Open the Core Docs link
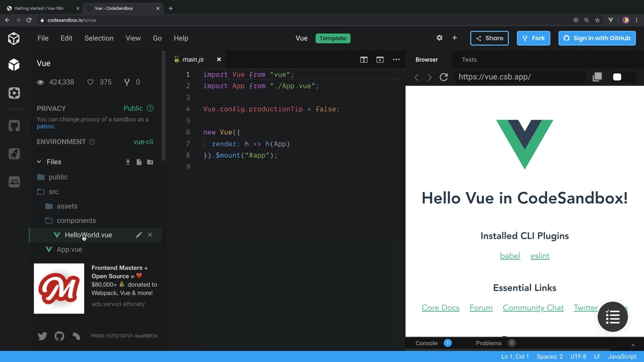644x362 pixels. coord(440,308)
